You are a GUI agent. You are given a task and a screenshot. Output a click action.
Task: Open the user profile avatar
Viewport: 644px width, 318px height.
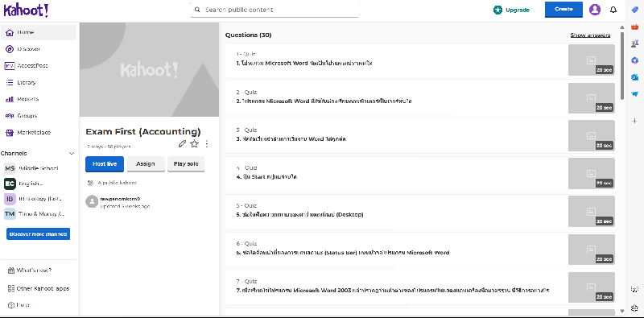click(595, 10)
